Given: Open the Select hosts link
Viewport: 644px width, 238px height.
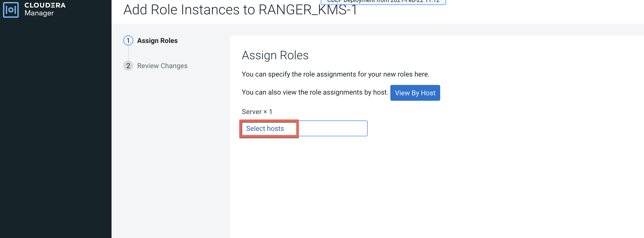Looking at the screenshot, I should [x=265, y=128].
